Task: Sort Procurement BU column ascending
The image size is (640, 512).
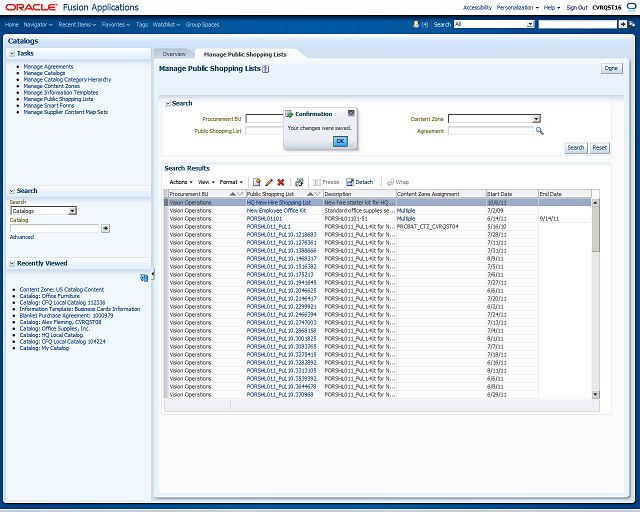Action: coord(232,194)
